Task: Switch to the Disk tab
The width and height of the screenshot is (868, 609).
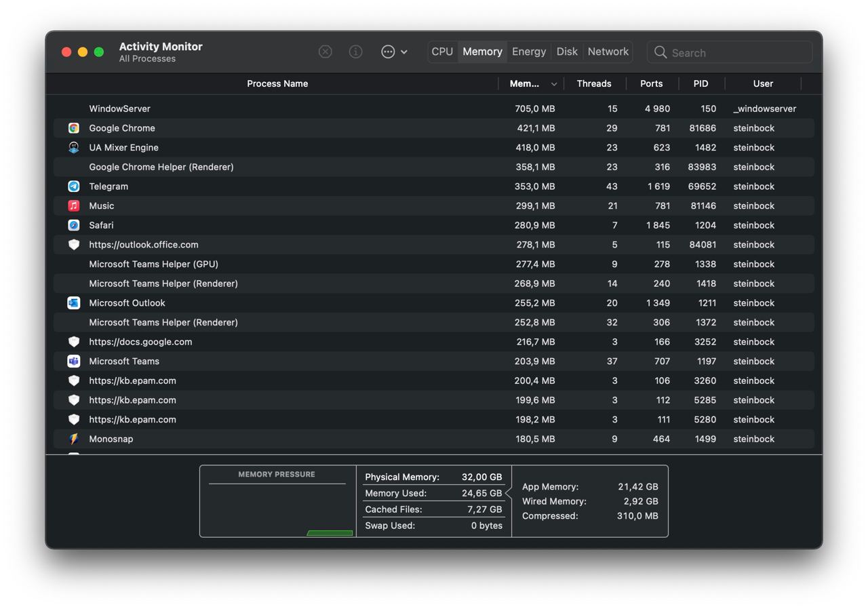Action: coord(567,52)
